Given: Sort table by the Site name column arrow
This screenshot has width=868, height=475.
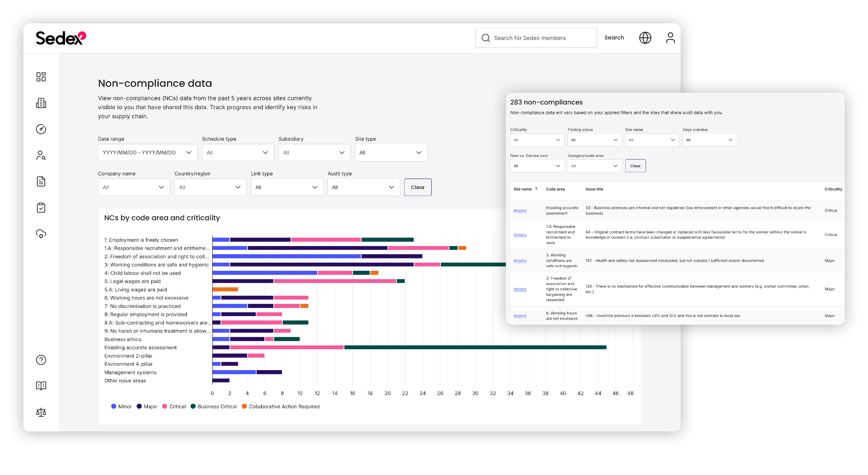Looking at the screenshot, I should pos(536,189).
